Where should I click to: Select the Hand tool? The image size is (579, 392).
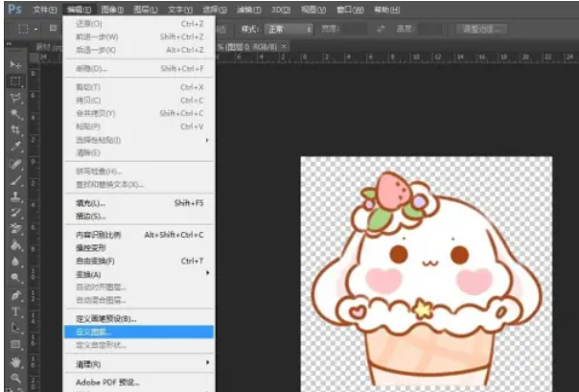pyautogui.click(x=15, y=361)
